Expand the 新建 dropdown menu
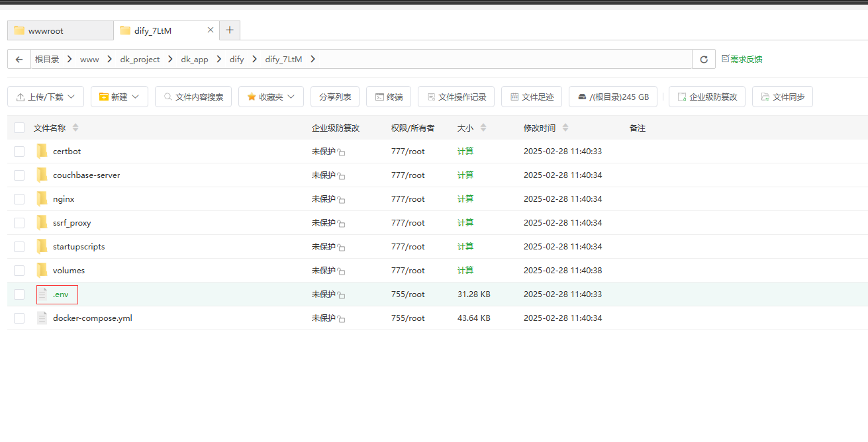The height and width of the screenshot is (442, 868). pos(119,97)
